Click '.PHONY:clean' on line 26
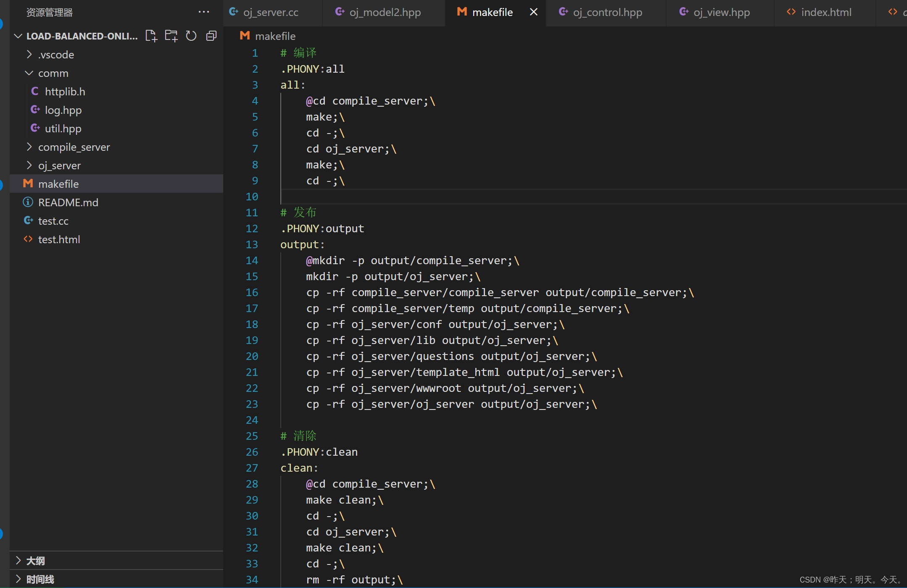This screenshot has width=907, height=588. (x=319, y=452)
